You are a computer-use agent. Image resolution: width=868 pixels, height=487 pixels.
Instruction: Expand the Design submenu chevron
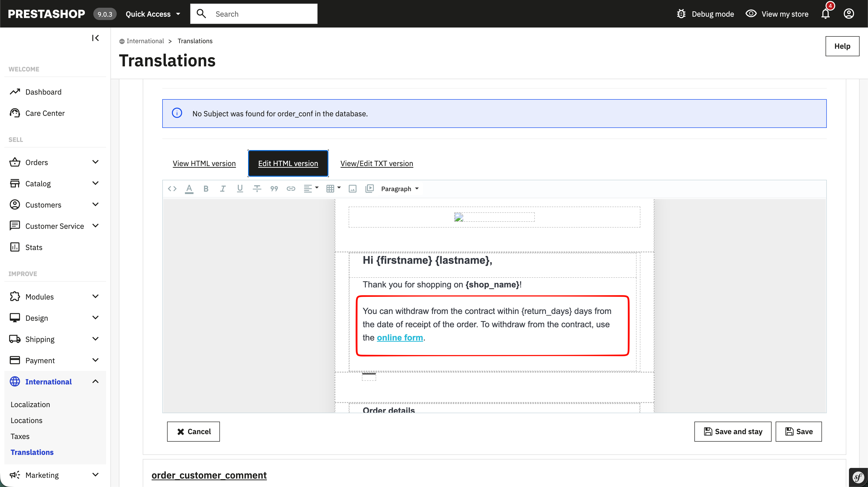[x=95, y=318]
